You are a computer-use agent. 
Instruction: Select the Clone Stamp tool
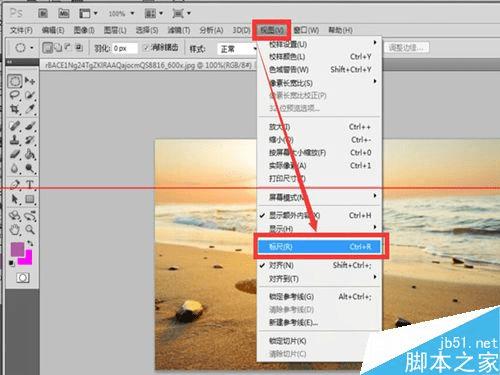15,140
